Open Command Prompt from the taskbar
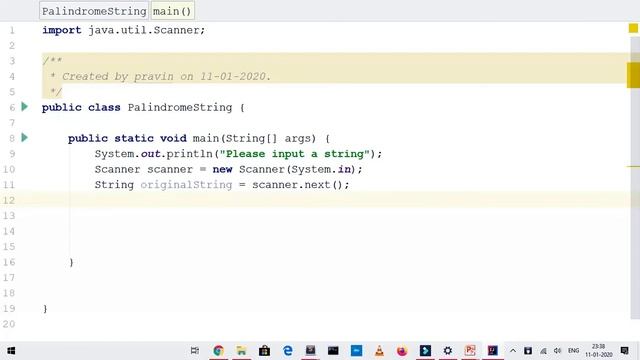This screenshot has width=640, height=360. 333,351
